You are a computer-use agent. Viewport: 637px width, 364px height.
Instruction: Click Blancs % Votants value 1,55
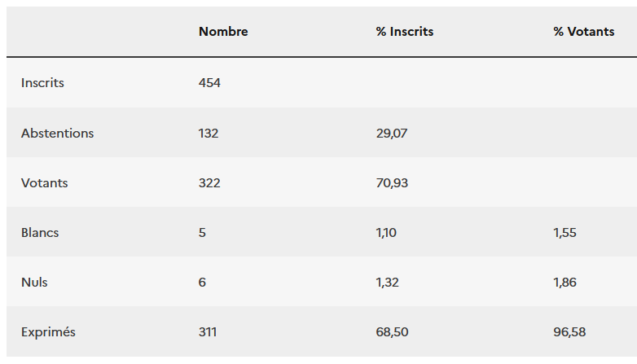tap(565, 232)
